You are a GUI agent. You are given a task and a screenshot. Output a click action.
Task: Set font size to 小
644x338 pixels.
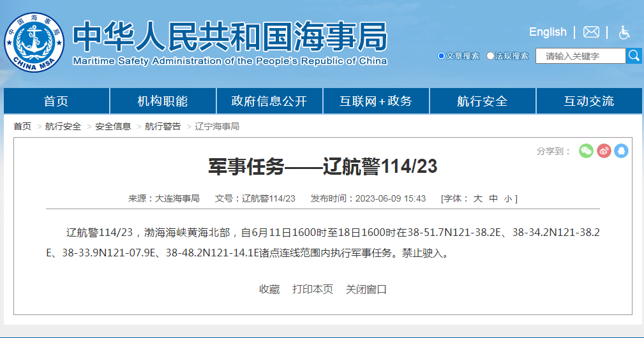coord(508,199)
